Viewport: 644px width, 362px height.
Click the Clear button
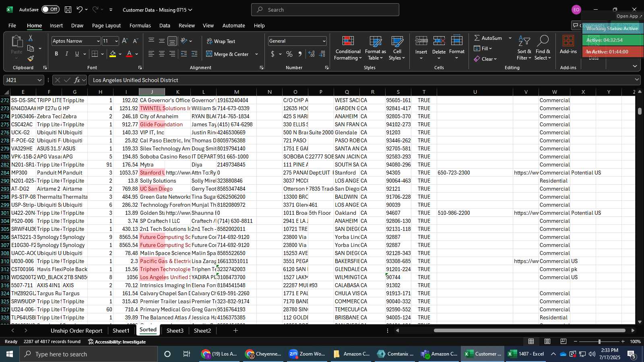coord(485,59)
